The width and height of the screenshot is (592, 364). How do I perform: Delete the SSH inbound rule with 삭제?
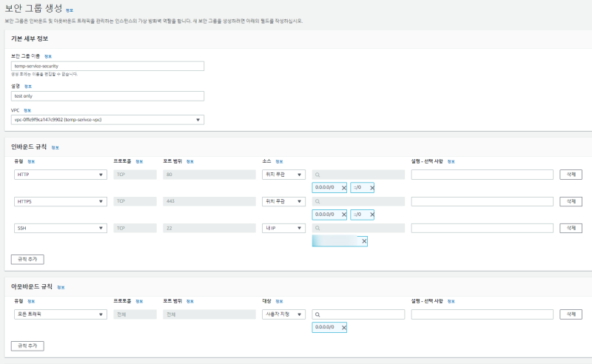pos(571,229)
